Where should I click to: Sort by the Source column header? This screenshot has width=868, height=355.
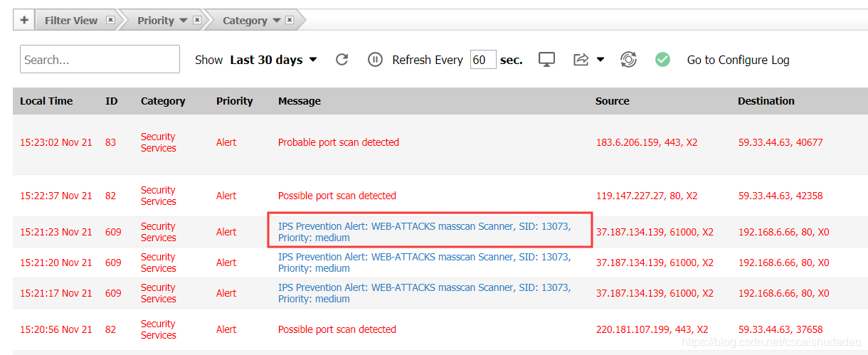[613, 101]
